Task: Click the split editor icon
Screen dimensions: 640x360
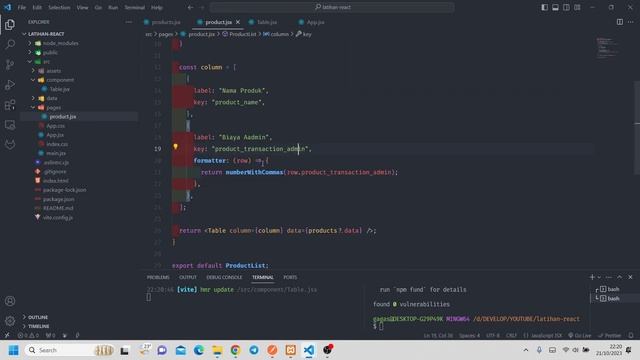Action: 620,22
